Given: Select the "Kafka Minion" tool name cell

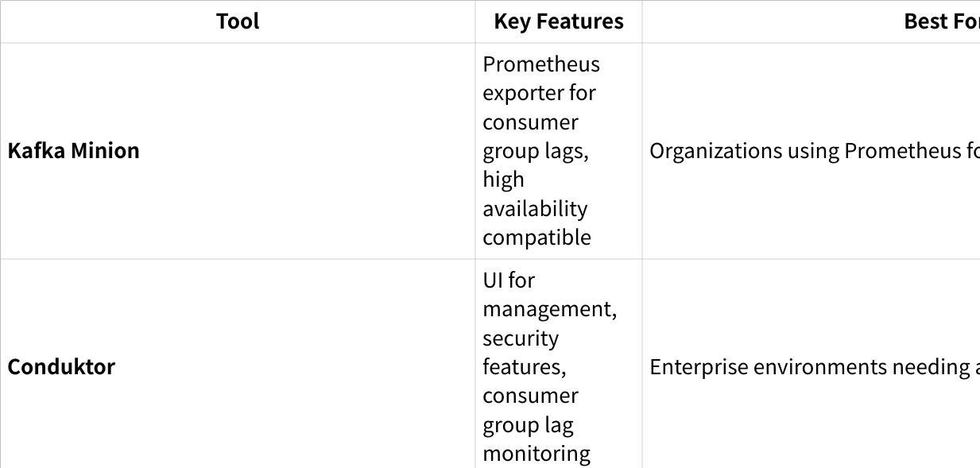Looking at the screenshot, I should pos(73,150).
